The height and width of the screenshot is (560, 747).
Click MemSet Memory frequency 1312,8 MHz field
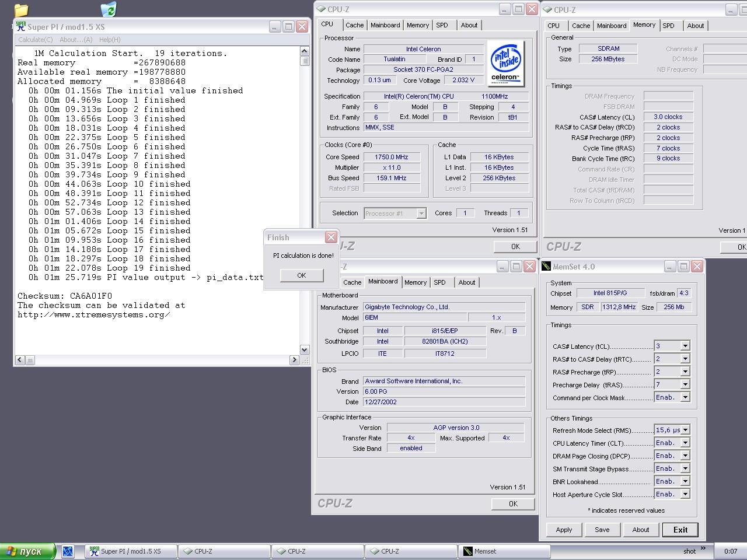620,307
